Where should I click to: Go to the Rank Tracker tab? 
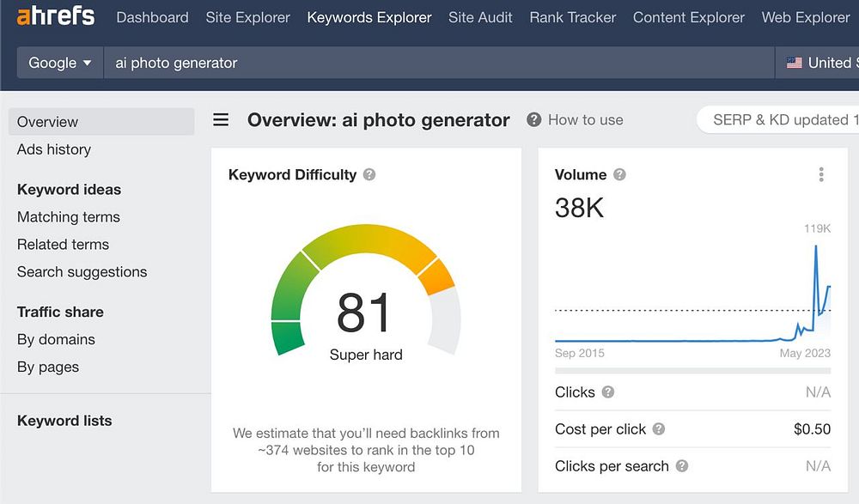[x=573, y=17]
